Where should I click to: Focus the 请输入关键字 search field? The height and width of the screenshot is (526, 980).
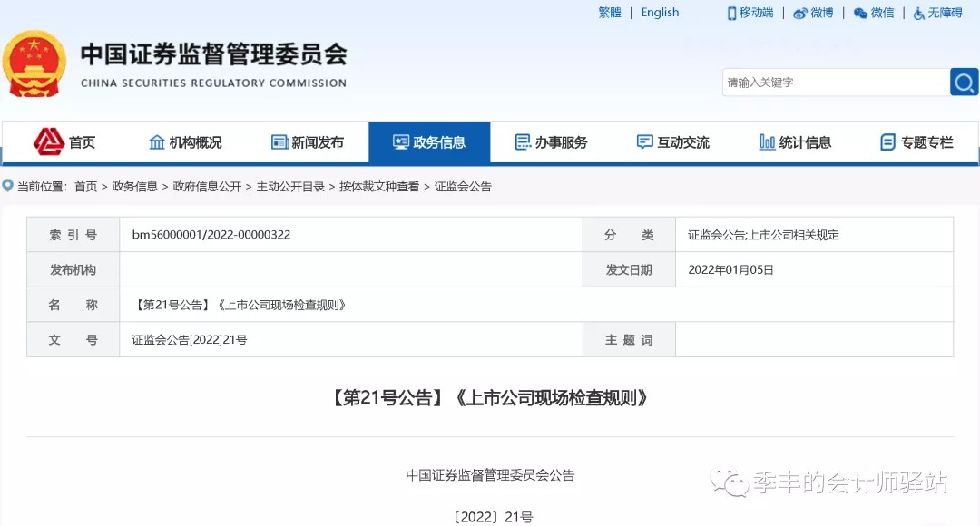click(x=836, y=82)
